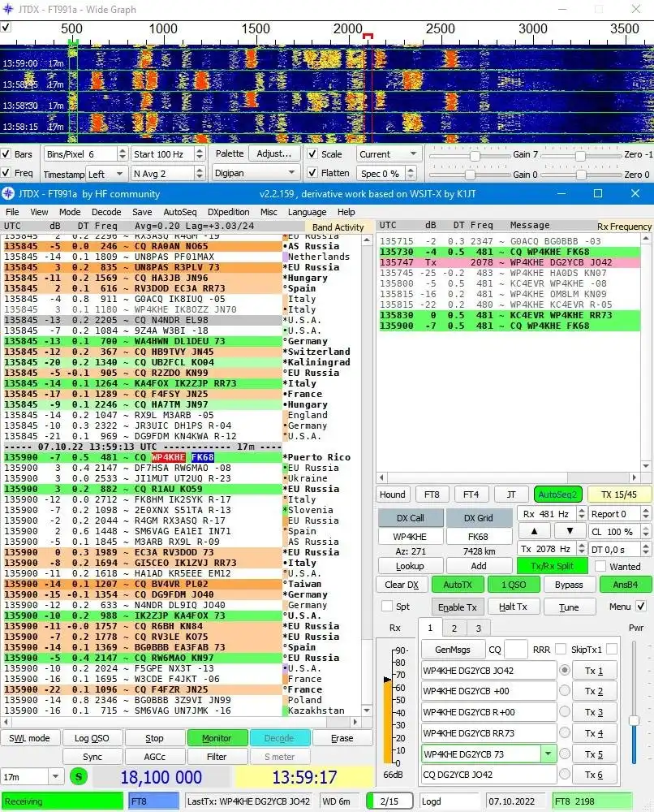Click the Band Activity vertical scrollbar
The image size is (654, 812).
(367, 475)
